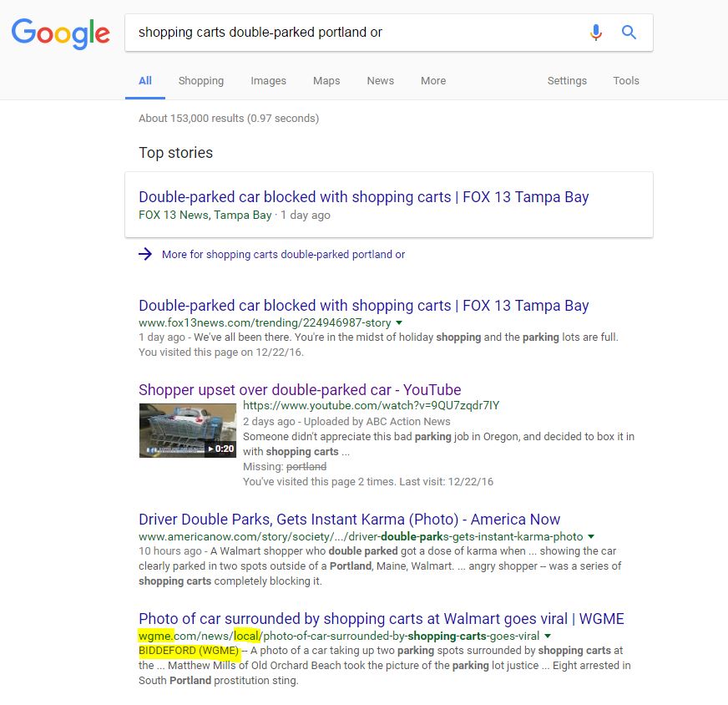The width and height of the screenshot is (728, 705).
Task: Expand dropdown arrow beside americanow.com URL
Action: tap(591, 536)
